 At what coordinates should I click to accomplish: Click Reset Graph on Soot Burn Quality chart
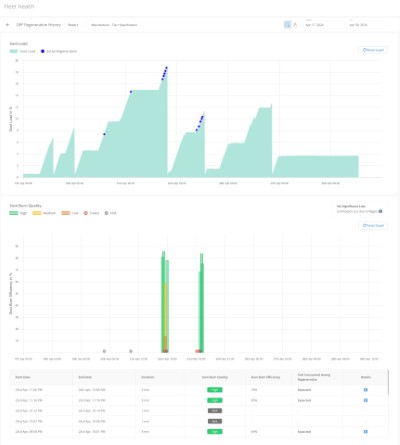tap(373, 226)
